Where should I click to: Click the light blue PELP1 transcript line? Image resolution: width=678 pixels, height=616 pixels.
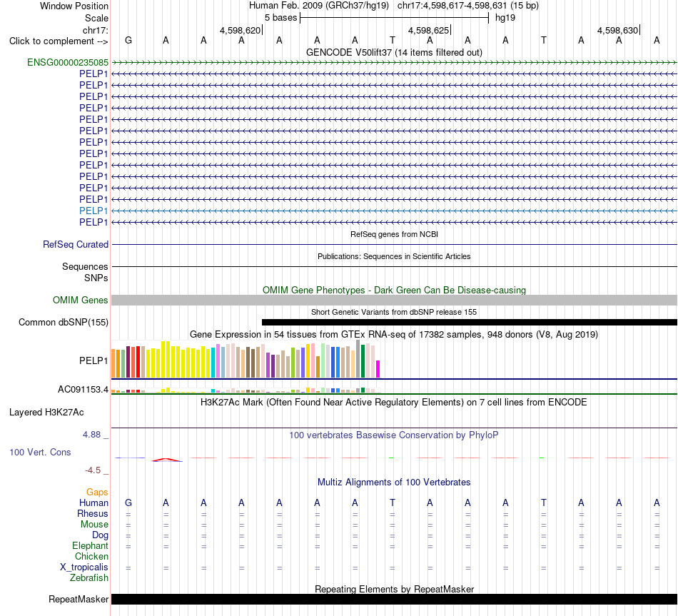[x=394, y=211]
